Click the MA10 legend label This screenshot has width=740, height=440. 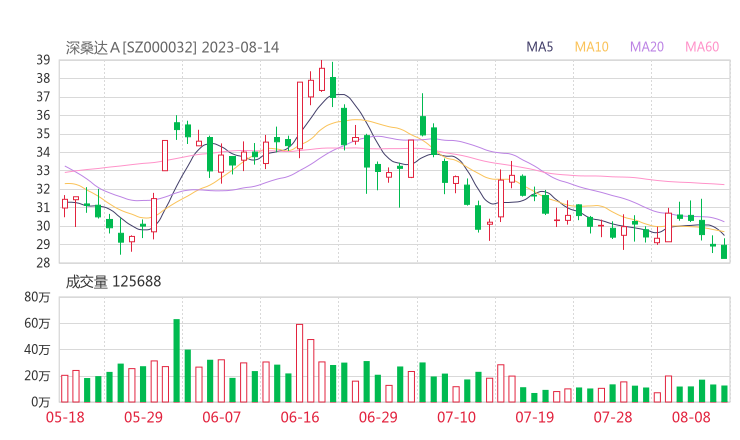591,47
